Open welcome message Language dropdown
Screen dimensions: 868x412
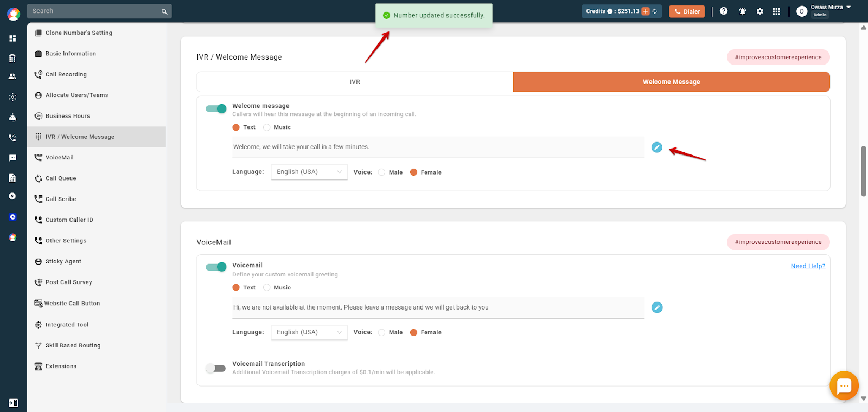click(309, 172)
